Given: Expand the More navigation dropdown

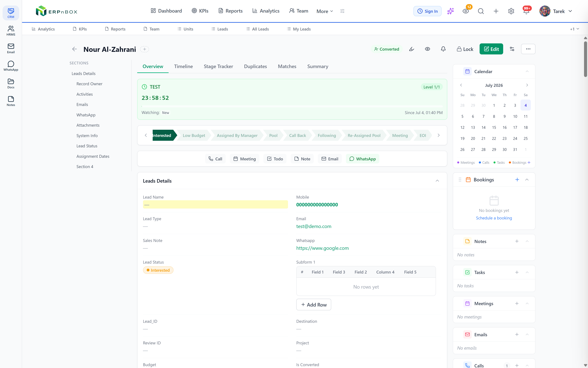Looking at the screenshot, I should point(325,11).
